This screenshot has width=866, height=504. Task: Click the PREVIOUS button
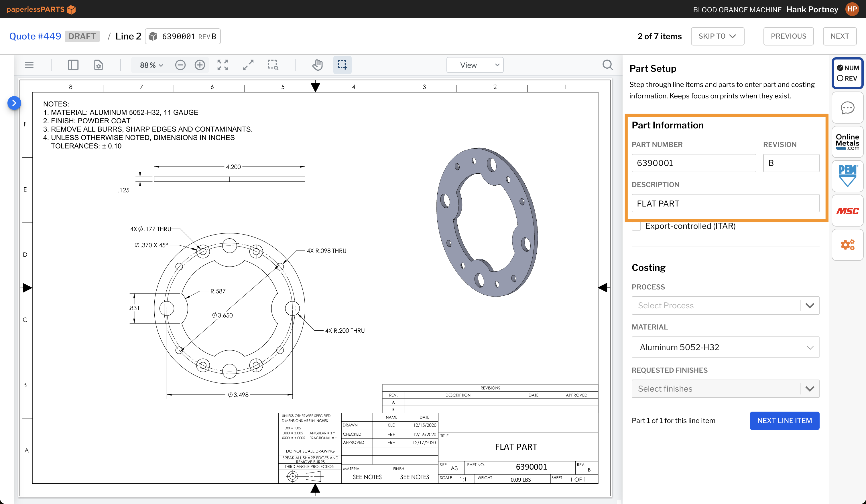[x=788, y=36]
